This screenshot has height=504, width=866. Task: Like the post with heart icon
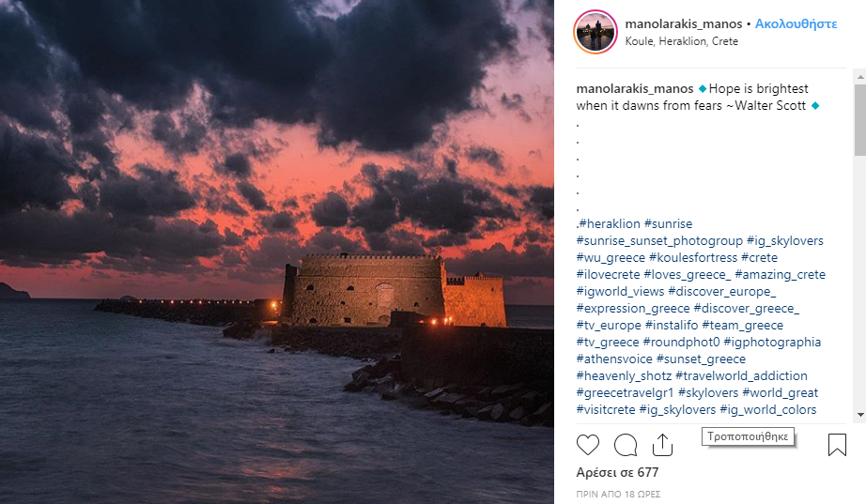pos(588,445)
